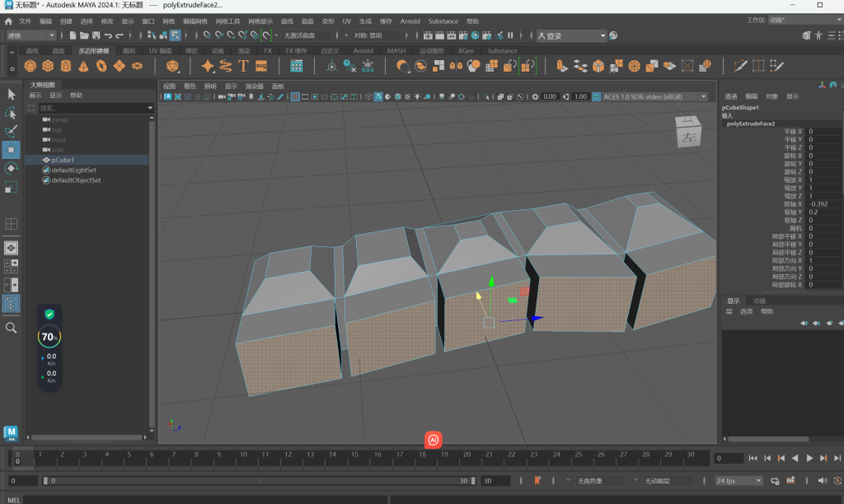Viewport: 844px width, 504px height.
Task: Toggle the green-bracketed make live magnet
Action: coord(266,35)
